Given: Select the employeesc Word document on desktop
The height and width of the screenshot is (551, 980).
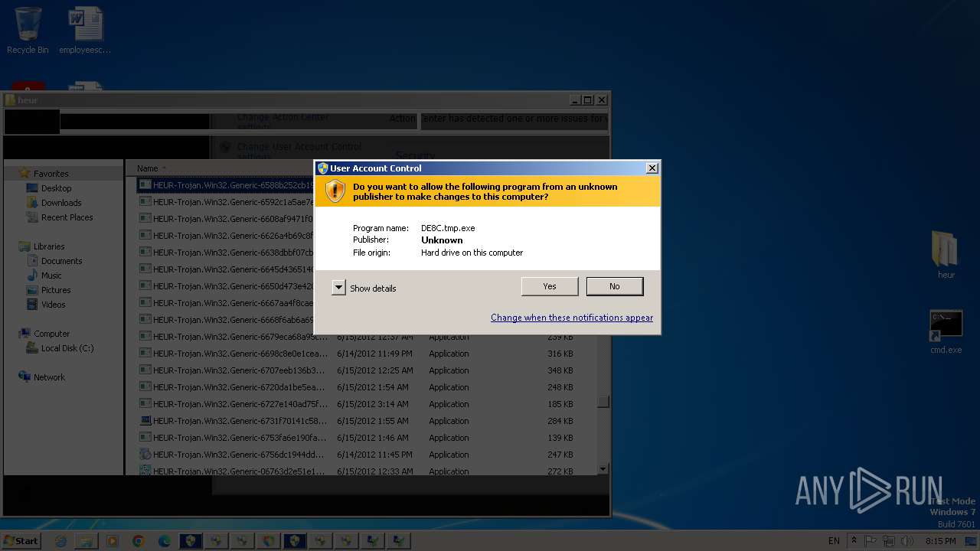Looking at the screenshot, I should 85,31.
